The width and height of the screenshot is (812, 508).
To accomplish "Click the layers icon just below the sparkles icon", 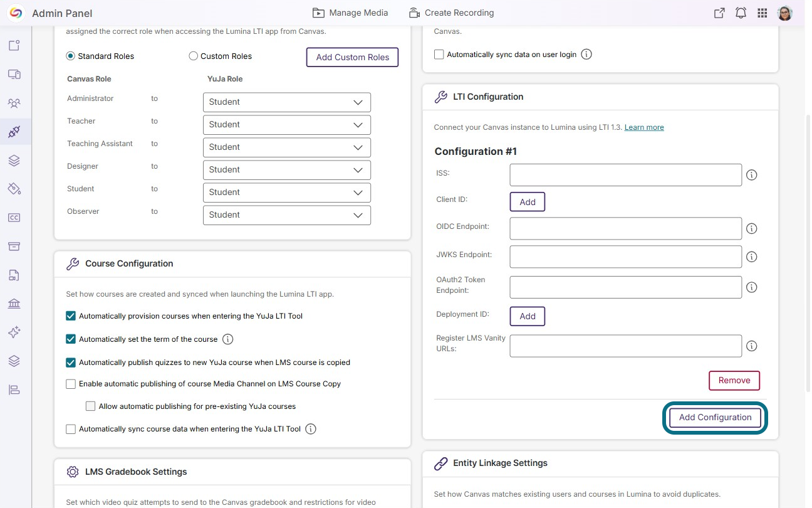I will click(14, 361).
